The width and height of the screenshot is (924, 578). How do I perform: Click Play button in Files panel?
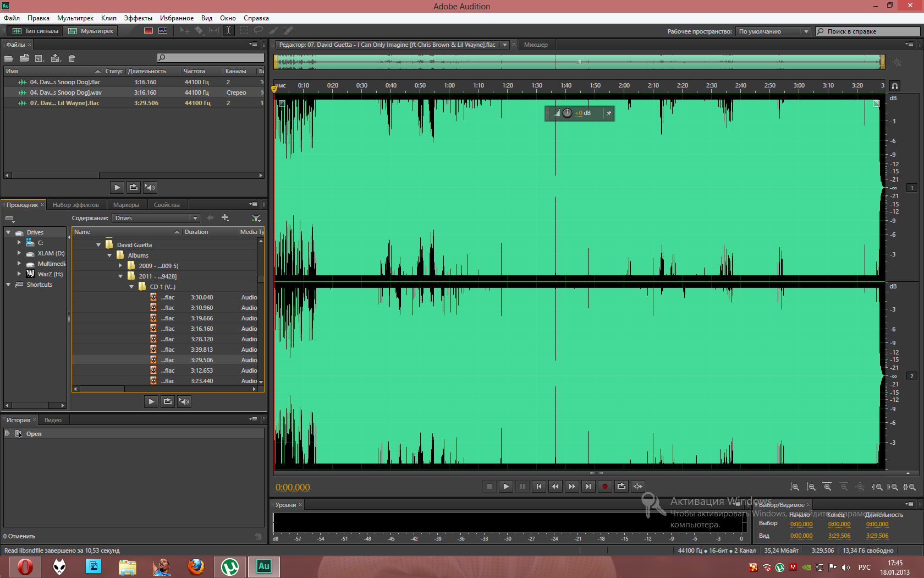coord(117,187)
